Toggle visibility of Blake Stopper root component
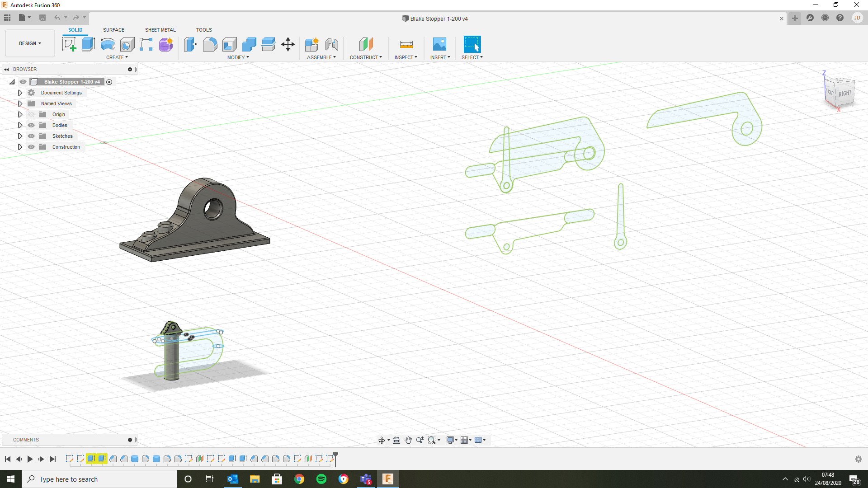Image resolution: width=868 pixels, height=488 pixels. pos(23,82)
